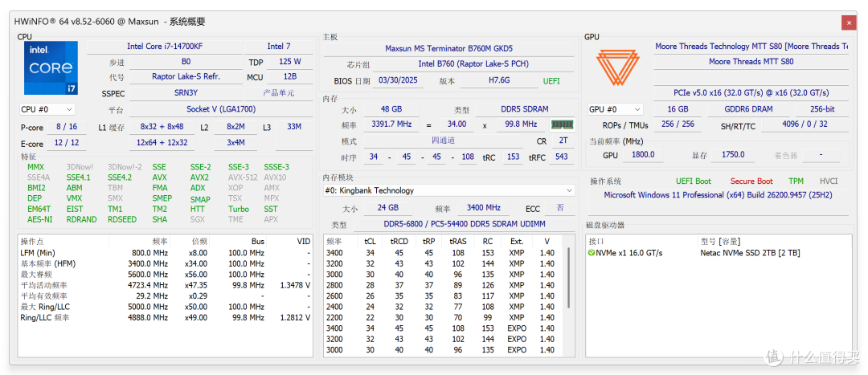Click the 3391.7 MHz memory frequency value
Image resolution: width=868 pixels, height=375 pixels.
391,124
